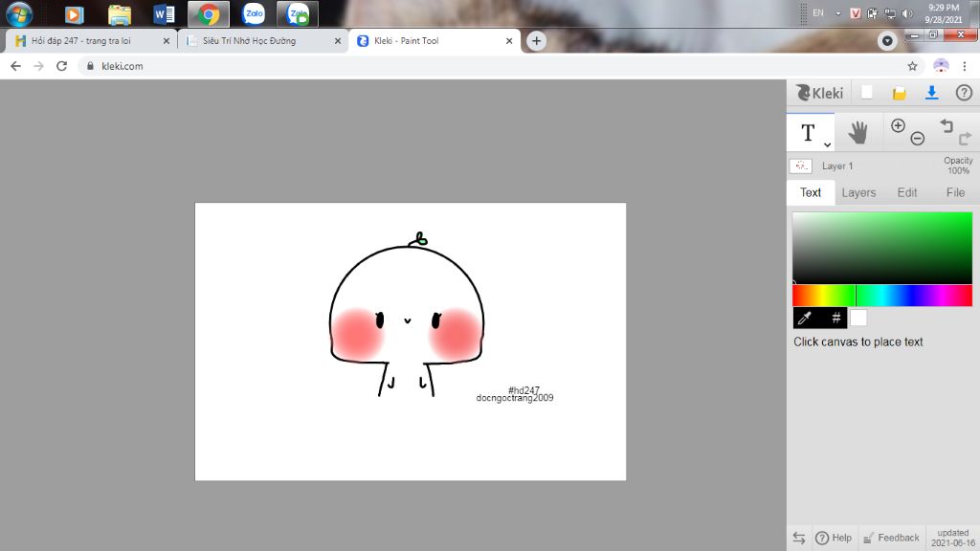Select the Text tab
The image size is (980, 551).
point(810,192)
